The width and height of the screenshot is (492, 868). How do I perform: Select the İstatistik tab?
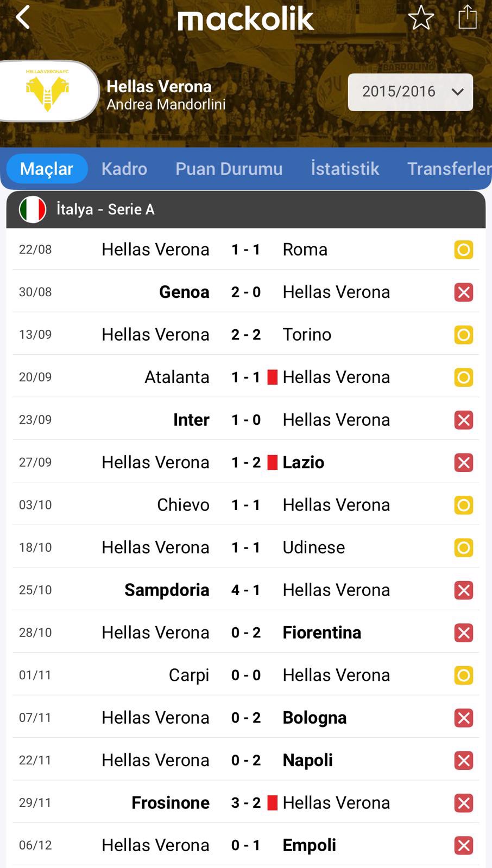coord(344,169)
